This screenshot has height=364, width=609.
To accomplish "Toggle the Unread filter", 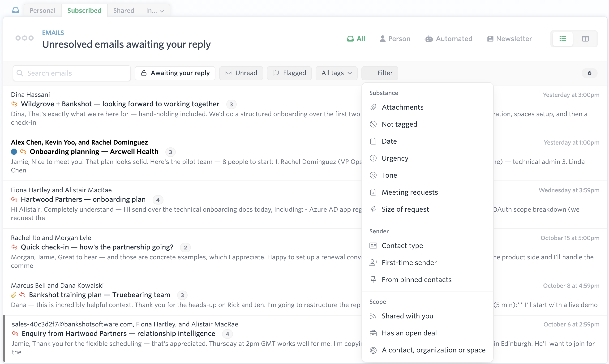I will (241, 73).
